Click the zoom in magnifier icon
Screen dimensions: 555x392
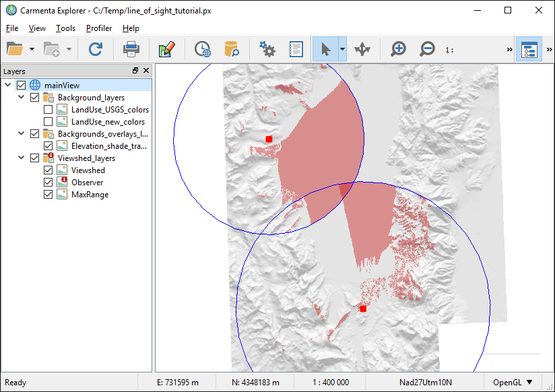pos(399,49)
